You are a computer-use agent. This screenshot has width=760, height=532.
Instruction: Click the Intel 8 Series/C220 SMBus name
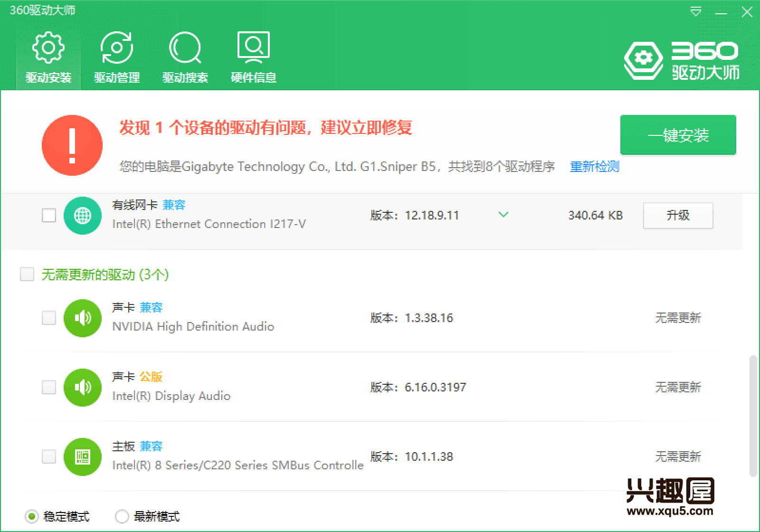click(x=238, y=465)
